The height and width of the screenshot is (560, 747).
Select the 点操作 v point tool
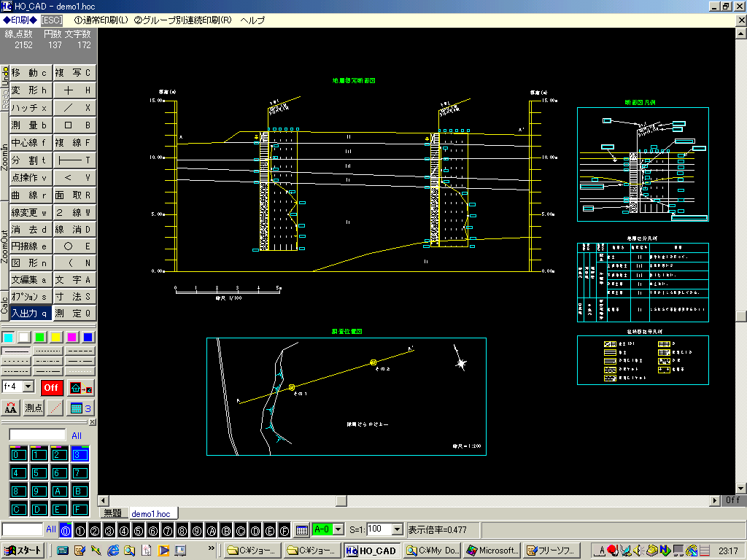(31, 178)
